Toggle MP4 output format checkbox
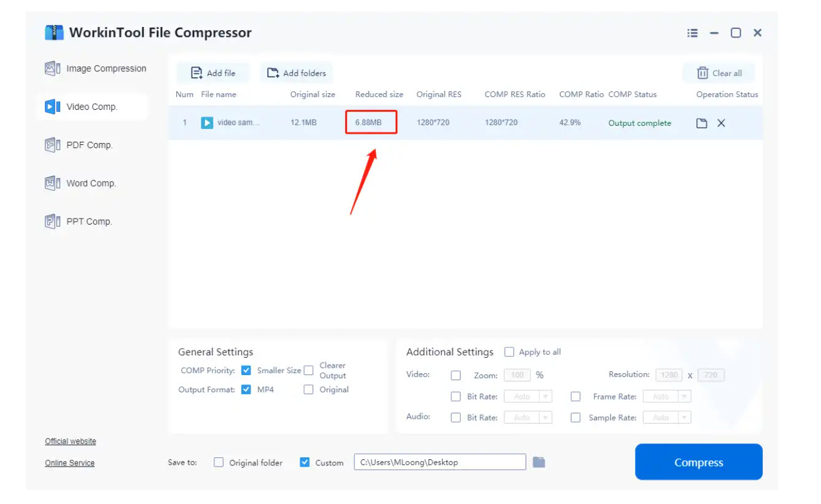 coord(246,389)
